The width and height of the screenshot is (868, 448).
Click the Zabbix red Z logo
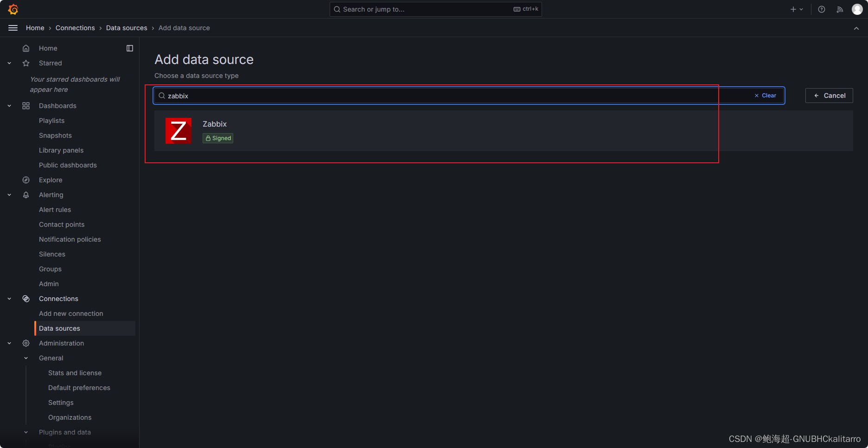coord(179,131)
